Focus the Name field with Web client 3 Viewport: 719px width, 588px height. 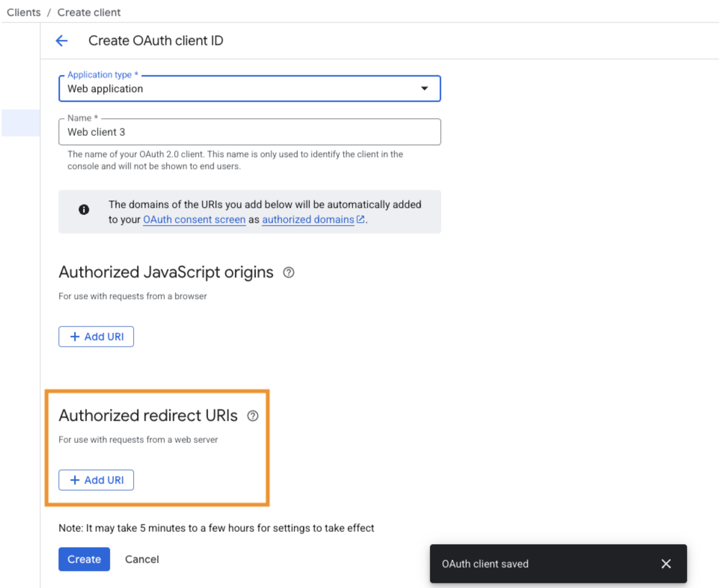pyautogui.click(x=249, y=132)
